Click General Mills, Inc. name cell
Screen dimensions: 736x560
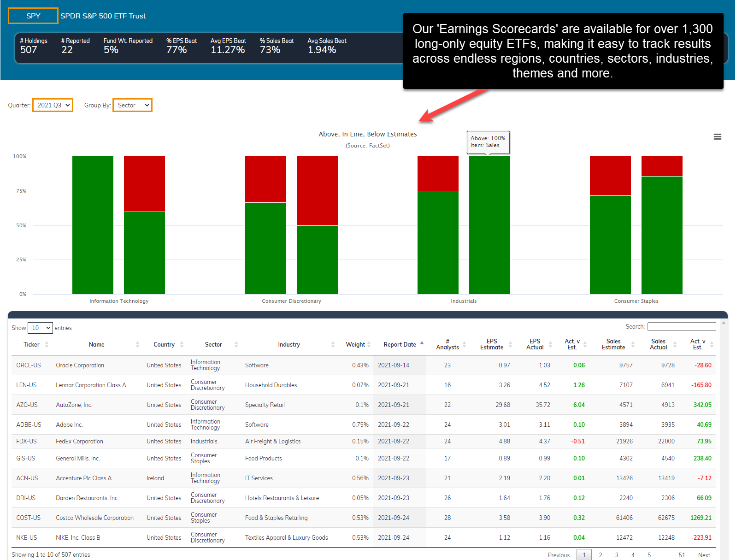78,458
